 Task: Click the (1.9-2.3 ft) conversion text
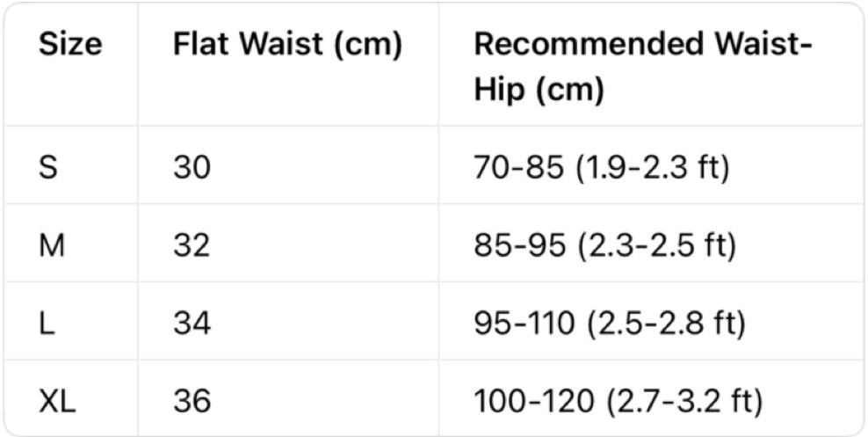pyautogui.click(x=652, y=167)
